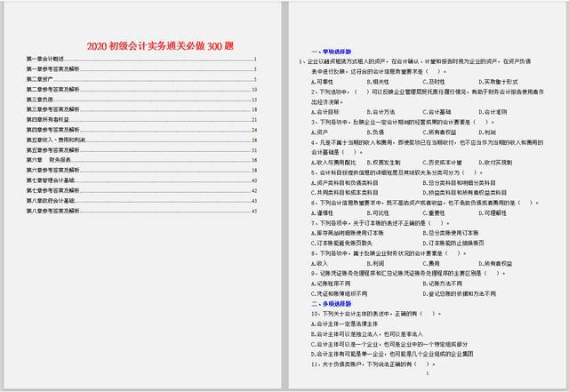This screenshot has width=569, height=392.
Task: Click the '一、单项选择题' section heading
Action: (x=330, y=52)
